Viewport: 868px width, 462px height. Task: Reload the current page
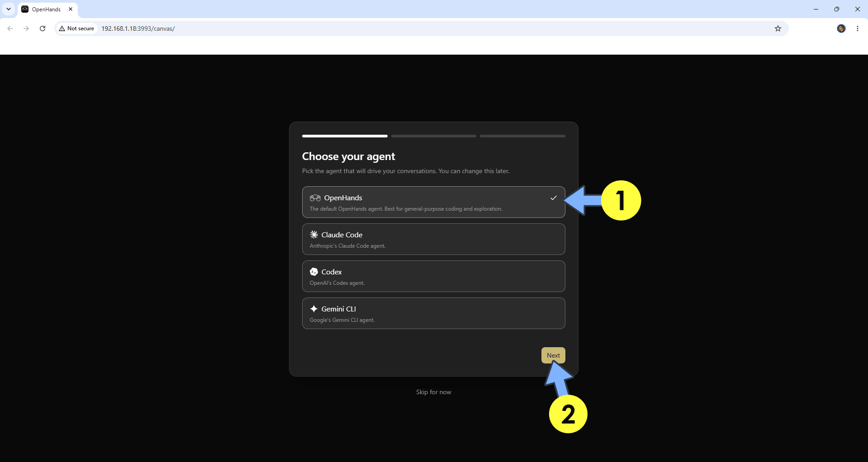[x=43, y=28]
